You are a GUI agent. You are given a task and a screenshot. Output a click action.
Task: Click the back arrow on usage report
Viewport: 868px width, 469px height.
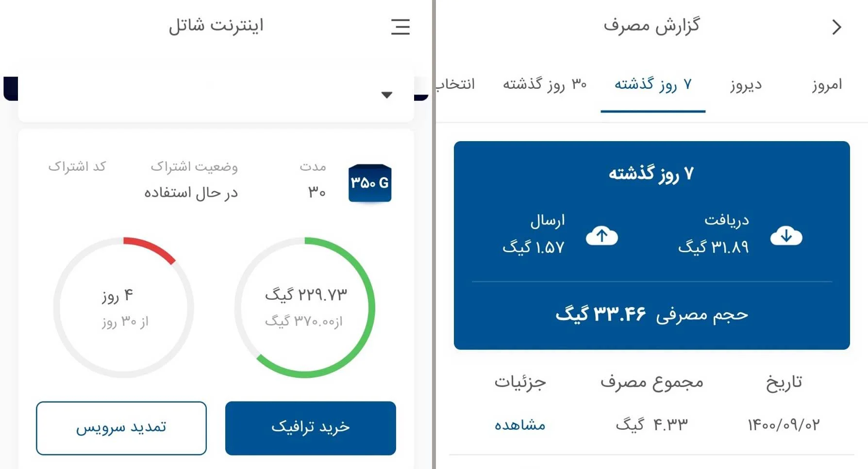pyautogui.click(x=836, y=27)
